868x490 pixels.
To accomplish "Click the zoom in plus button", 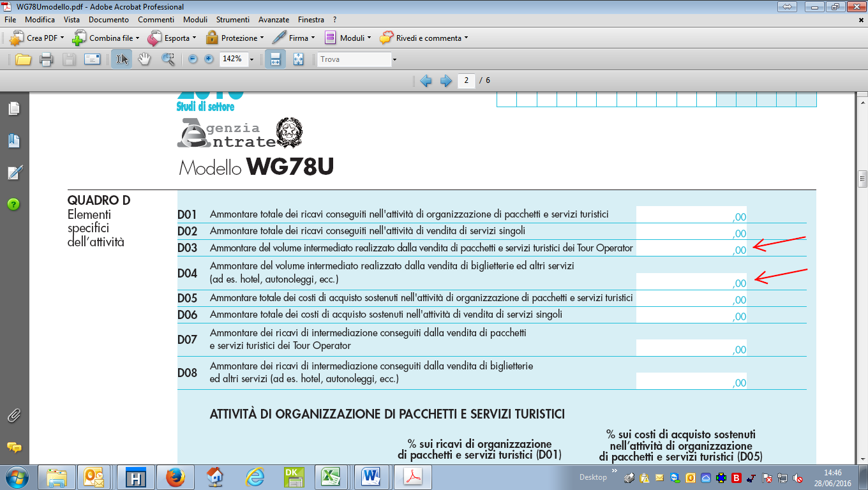I will click(209, 59).
